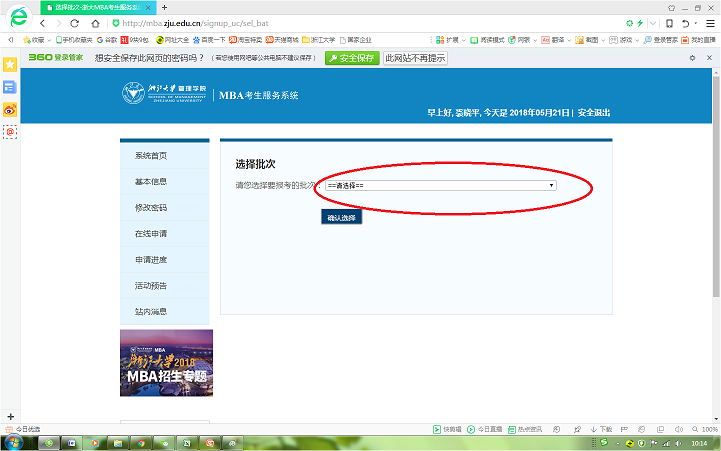This screenshot has height=451, width=721.
Task: Click the green lightning speed mode icon
Action: [x=640, y=23]
